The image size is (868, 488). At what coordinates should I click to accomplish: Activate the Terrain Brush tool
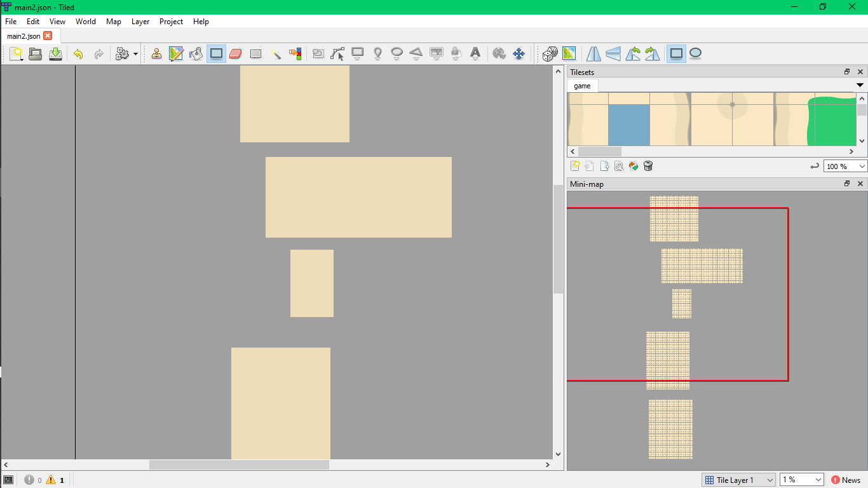(176, 54)
